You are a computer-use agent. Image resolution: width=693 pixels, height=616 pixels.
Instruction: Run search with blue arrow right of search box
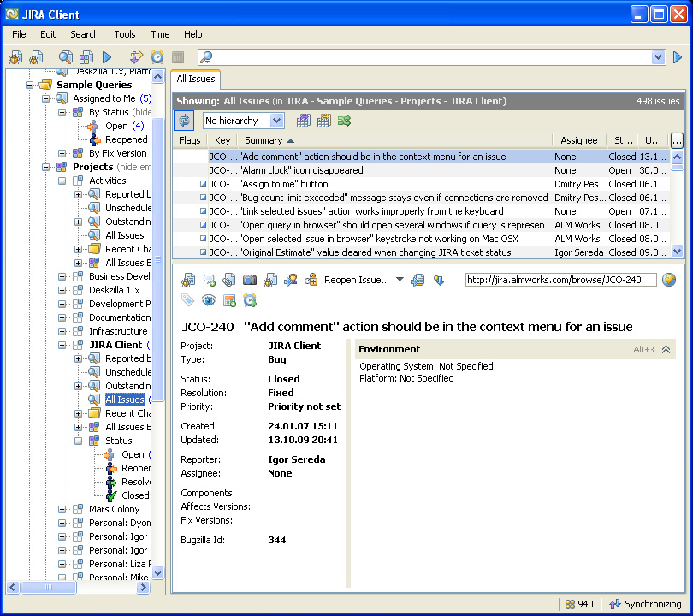click(677, 57)
